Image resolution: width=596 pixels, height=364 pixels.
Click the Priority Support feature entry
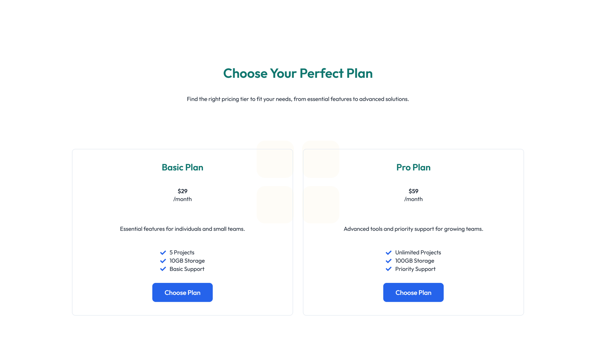tap(415, 269)
